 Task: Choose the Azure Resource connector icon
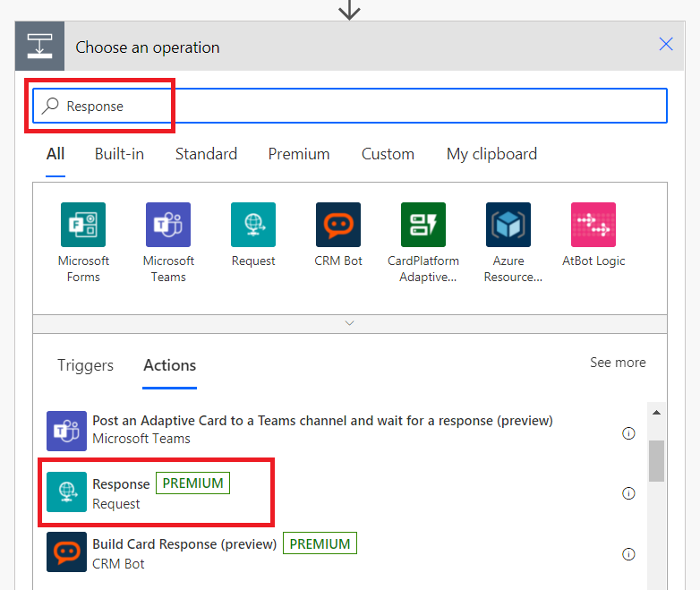click(x=508, y=225)
